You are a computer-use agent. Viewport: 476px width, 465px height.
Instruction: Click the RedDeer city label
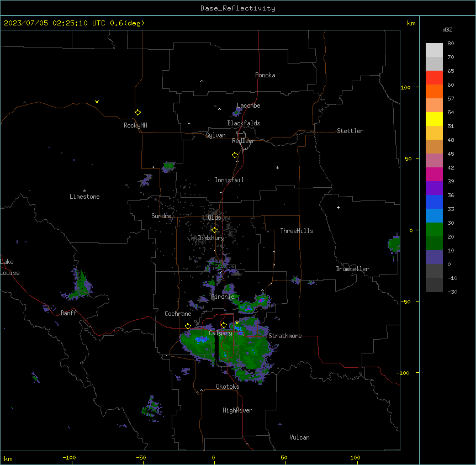(x=244, y=141)
